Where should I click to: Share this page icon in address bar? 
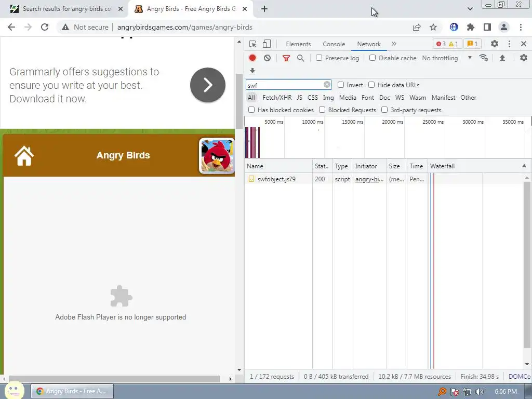click(x=417, y=28)
